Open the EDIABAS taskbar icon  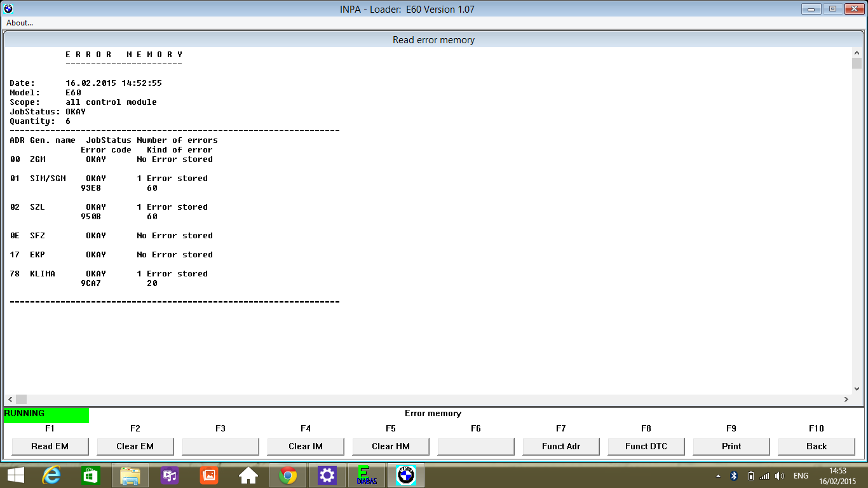click(x=367, y=475)
